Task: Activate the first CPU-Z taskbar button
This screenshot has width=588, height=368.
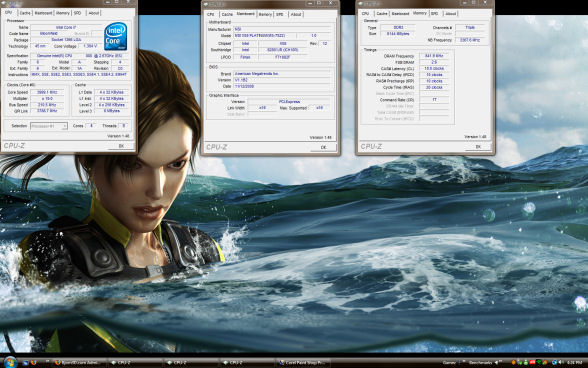Action: pos(135,363)
